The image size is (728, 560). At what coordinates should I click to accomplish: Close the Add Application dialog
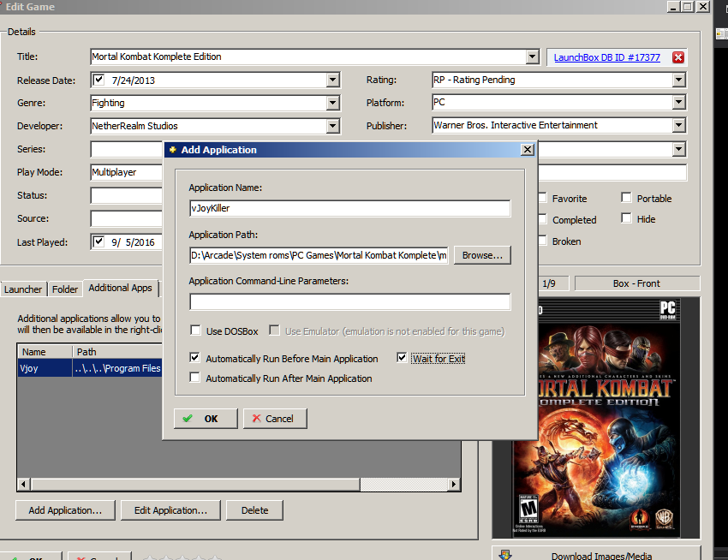528,150
